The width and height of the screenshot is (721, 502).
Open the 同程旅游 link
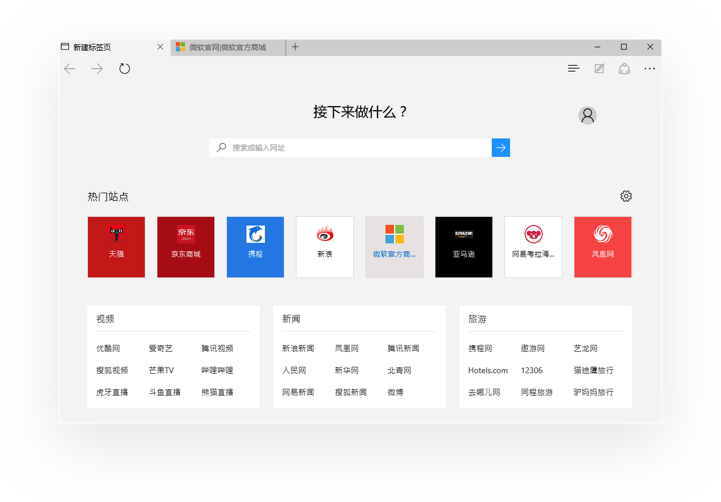click(x=536, y=393)
